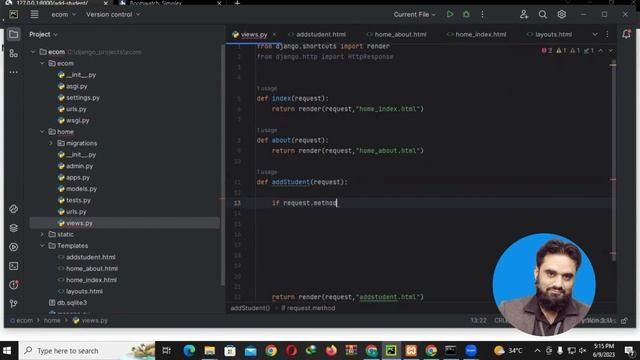Toggle the Project tool window folder icon
The height and width of the screenshot is (360, 640).
[x=13, y=34]
